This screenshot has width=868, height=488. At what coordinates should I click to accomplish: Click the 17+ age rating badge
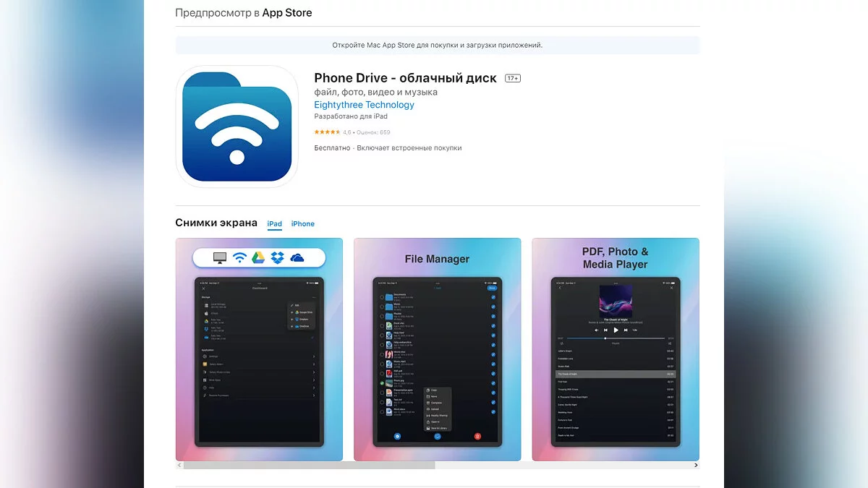513,78
